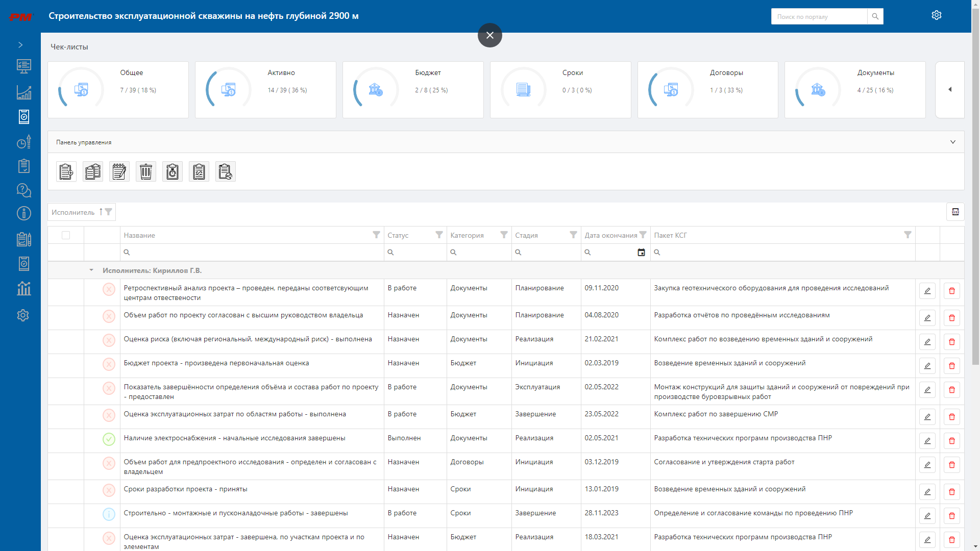Click into the portal search field
Image resolution: width=980 pixels, height=551 pixels.
tap(819, 16)
